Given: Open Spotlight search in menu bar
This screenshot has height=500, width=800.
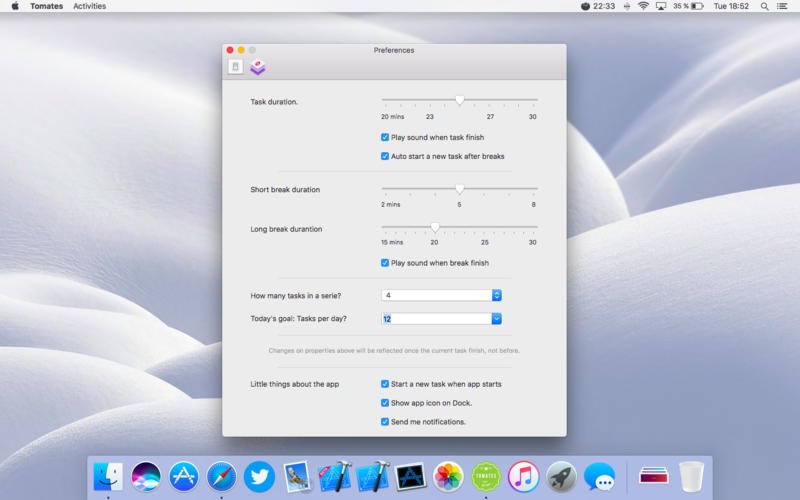Looking at the screenshot, I should click(x=765, y=6).
